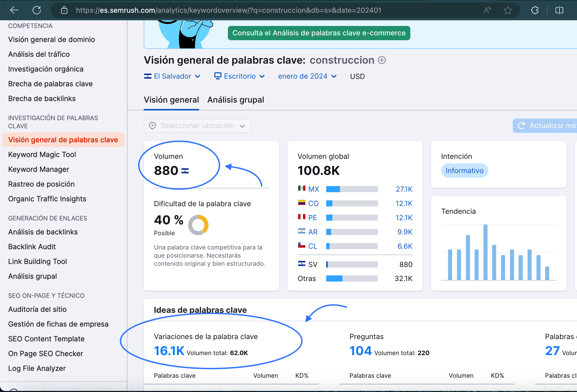Click the Read Aloud icon in address bar
This screenshot has width=577, height=392.
click(x=487, y=10)
